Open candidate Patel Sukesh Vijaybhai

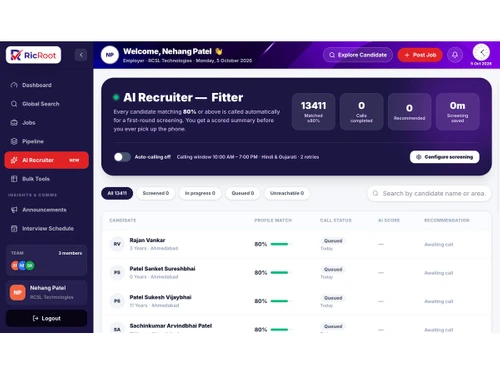(x=160, y=297)
